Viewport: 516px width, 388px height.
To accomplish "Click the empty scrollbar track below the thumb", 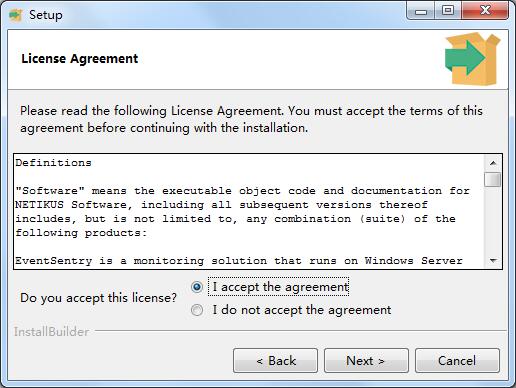I will tap(493, 220).
